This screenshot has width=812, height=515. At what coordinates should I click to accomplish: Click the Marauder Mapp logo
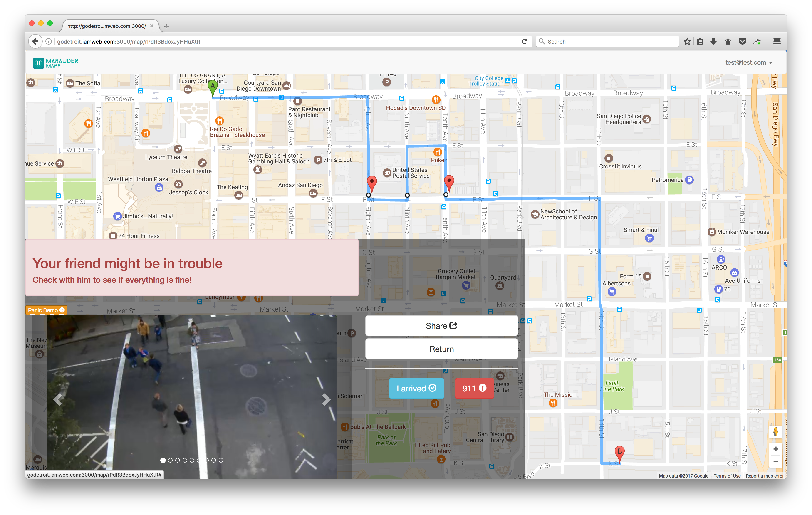(55, 63)
